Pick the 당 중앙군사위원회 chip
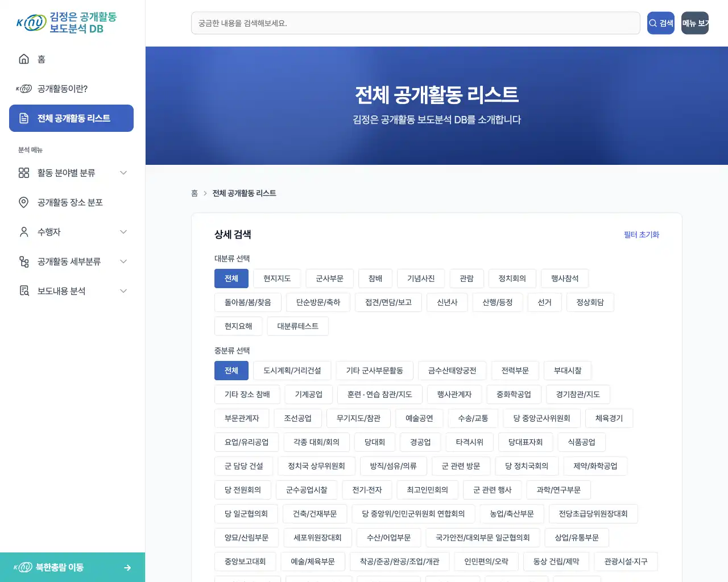Viewport: 728px width, 582px height. (x=542, y=418)
